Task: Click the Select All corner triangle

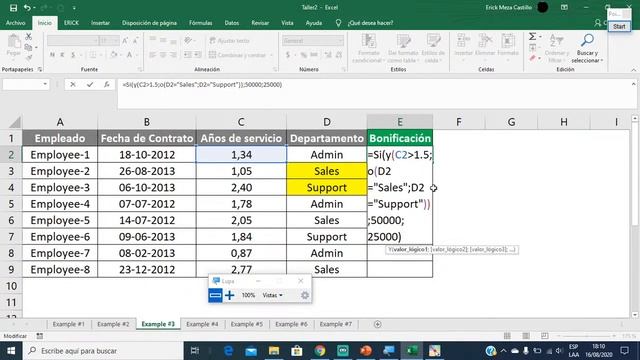Action: pyautogui.click(x=15, y=122)
